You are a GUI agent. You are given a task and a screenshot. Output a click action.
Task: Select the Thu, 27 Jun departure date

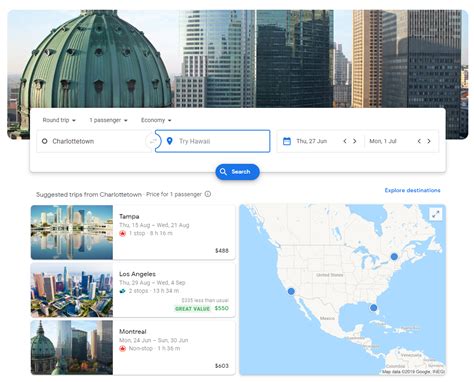pos(312,141)
